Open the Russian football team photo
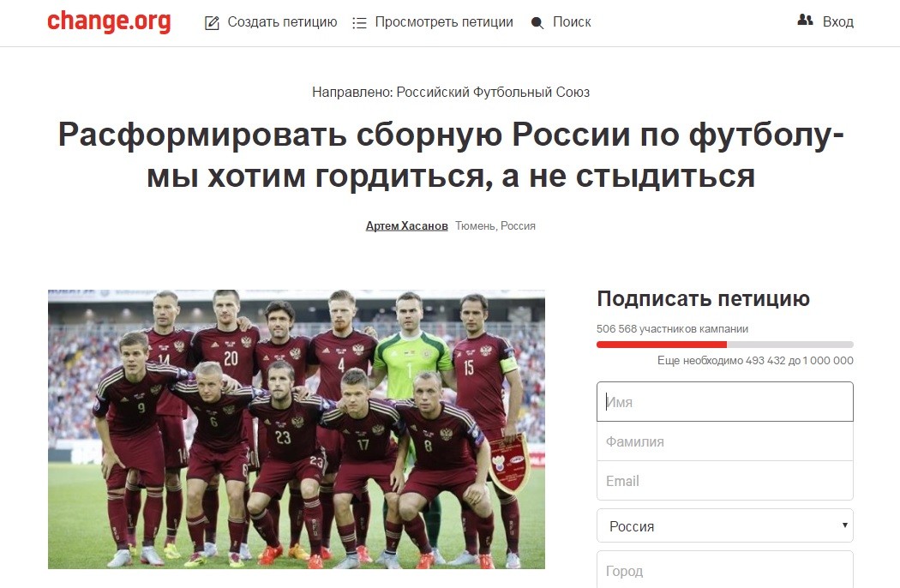Image resolution: width=900 pixels, height=588 pixels. (297, 429)
